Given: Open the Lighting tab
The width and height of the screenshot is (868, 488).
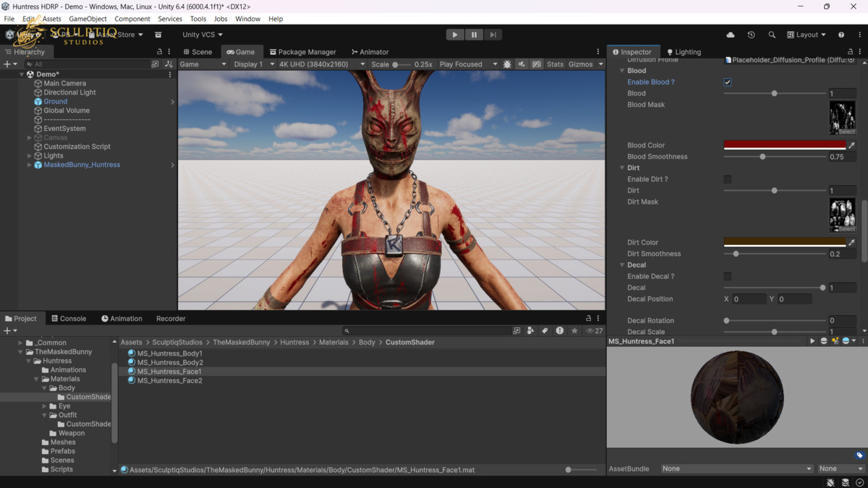Looking at the screenshot, I should (684, 52).
